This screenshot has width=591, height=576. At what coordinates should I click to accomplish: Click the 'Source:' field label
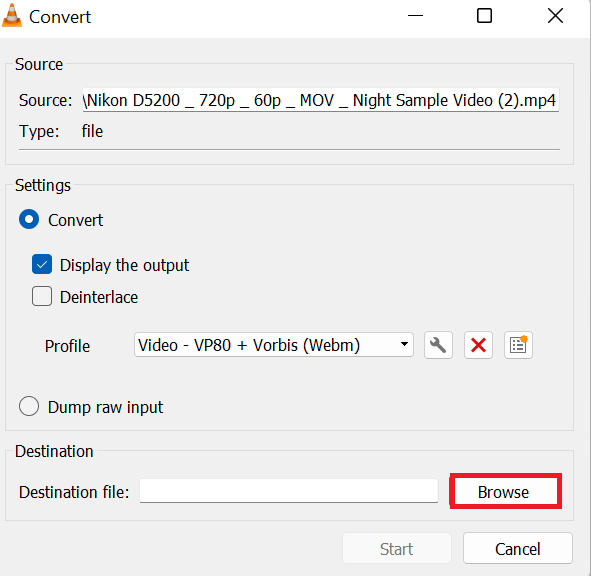click(46, 100)
